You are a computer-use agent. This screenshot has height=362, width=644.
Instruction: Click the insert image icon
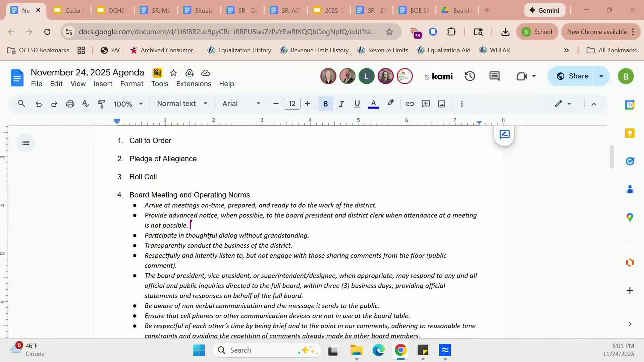click(x=441, y=104)
